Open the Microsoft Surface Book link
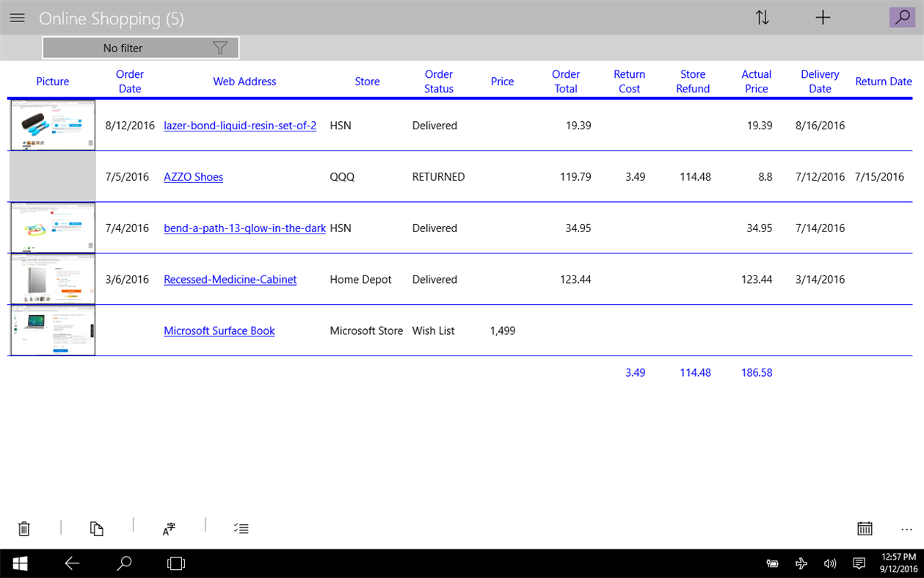Image resolution: width=924 pixels, height=578 pixels. click(219, 330)
